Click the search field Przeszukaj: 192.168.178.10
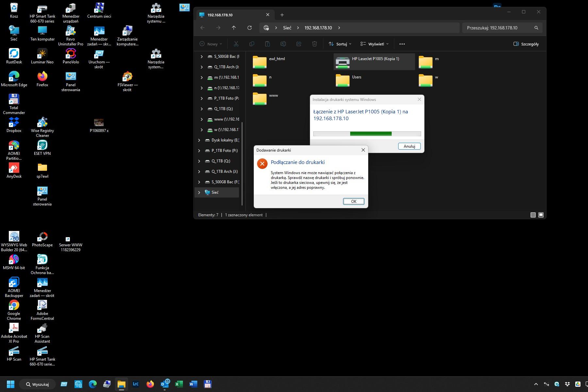The width and height of the screenshot is (588, 392). coord(502,28)
